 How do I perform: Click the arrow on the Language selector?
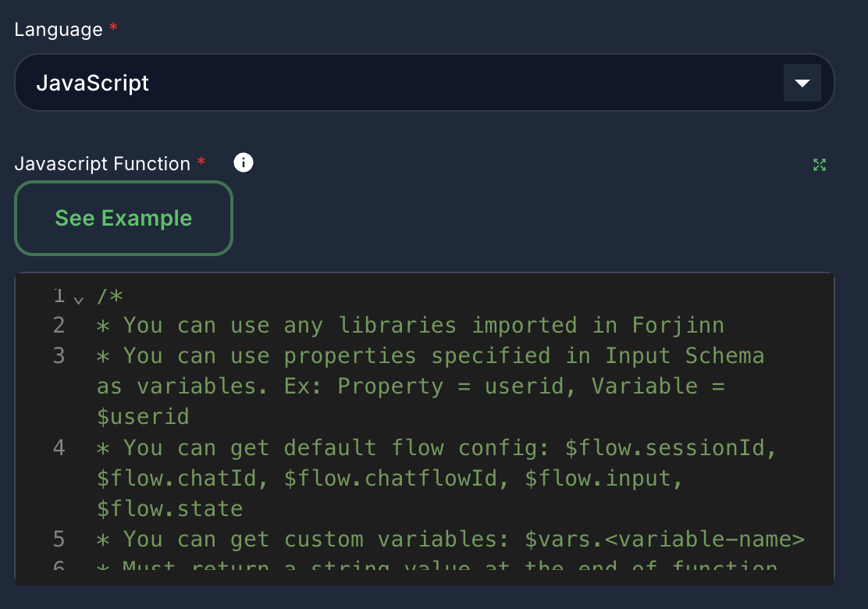(802, 82)
